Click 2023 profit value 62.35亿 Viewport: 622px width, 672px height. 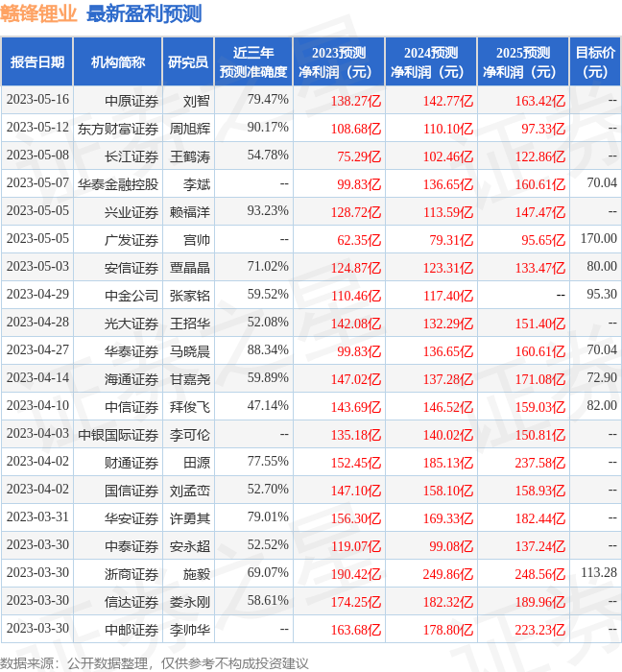click(x=359, y=240)
